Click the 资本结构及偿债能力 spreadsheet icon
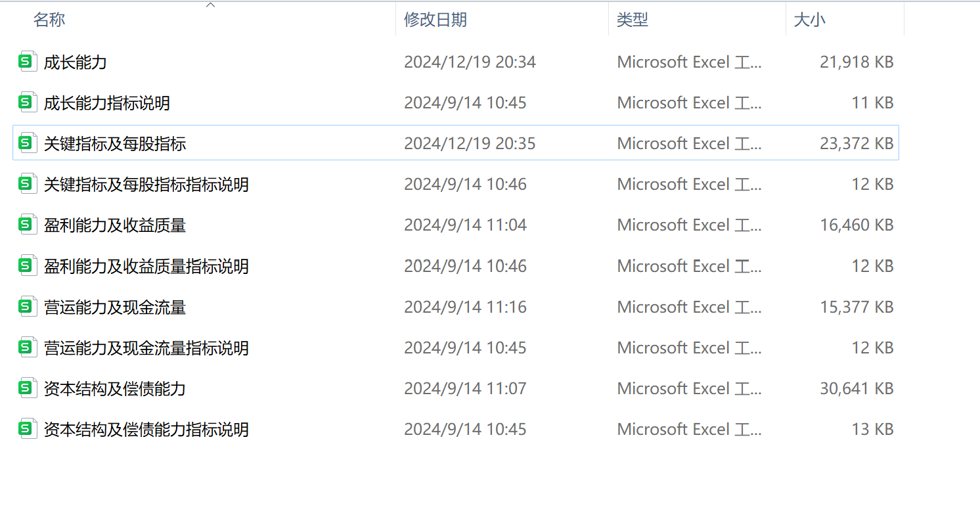 pos(27,388)
